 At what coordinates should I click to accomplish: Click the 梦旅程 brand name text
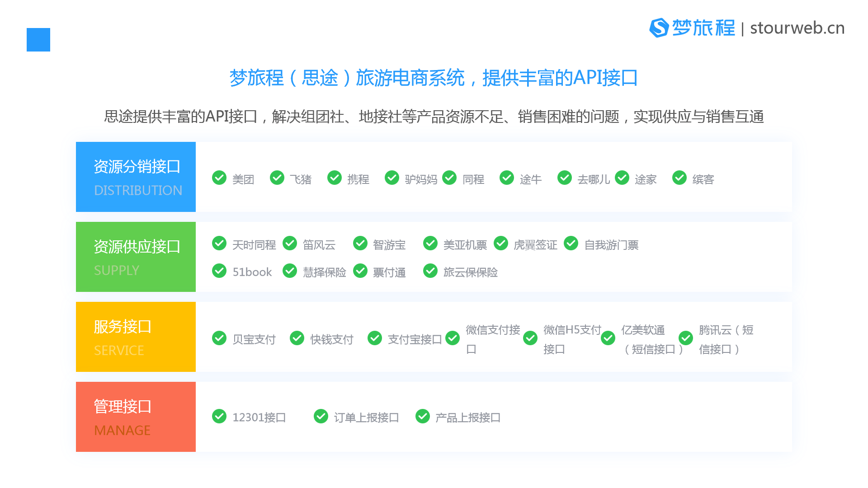(x=703, y=28)
